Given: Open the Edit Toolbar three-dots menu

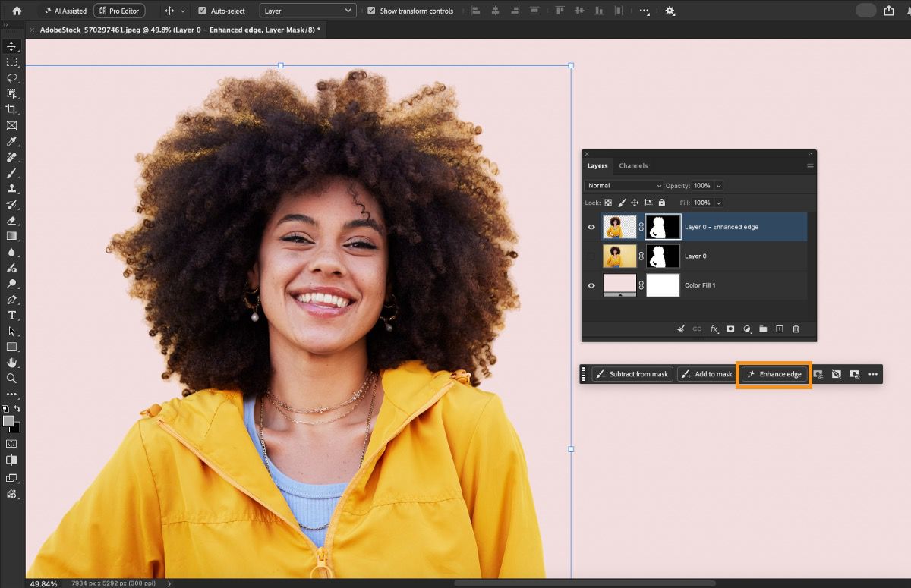Looking at the screenshot, I should 11,395.
